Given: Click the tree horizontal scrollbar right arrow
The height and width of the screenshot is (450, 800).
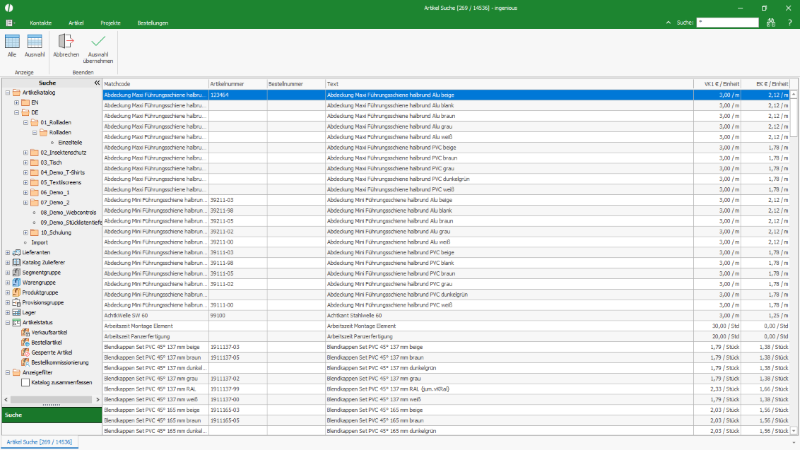Looking at the screenshot, I should point(98,399).
